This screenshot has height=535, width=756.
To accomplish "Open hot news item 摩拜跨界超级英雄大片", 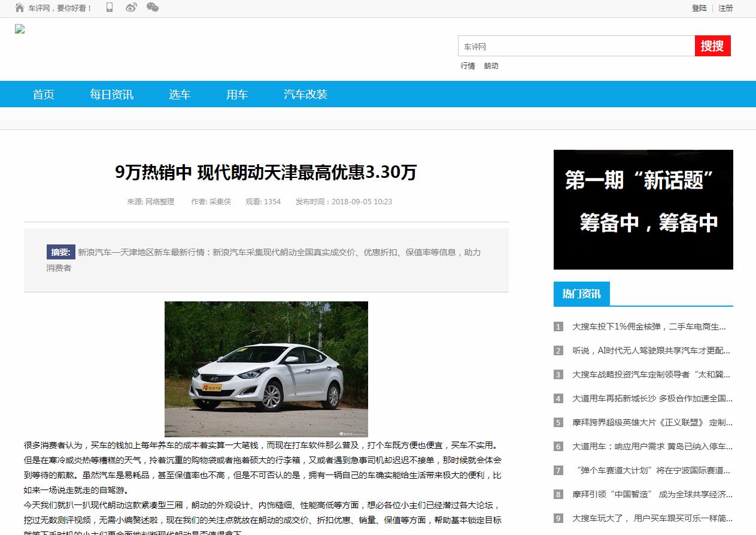I will (652, 422).
